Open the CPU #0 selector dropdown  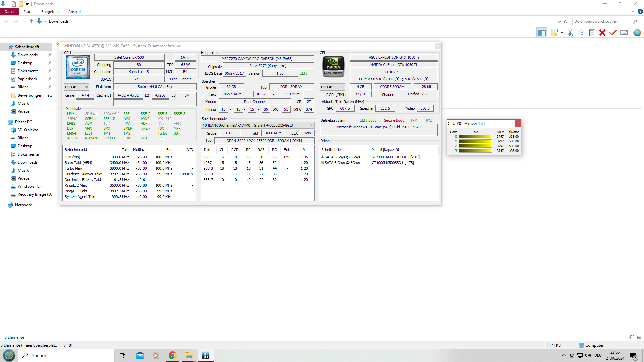pyautogui.click(x=76, y=87)
